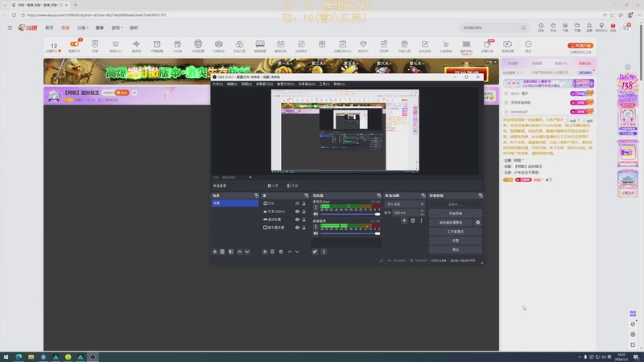
Task: Open the fade transition type dropdown
Action: pos(405,204)
